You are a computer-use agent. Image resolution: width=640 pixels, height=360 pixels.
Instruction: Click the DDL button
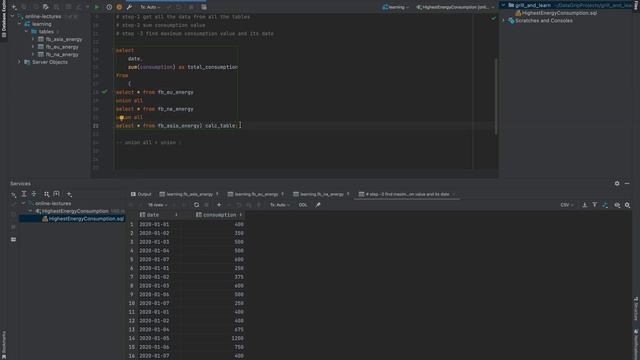pos(303,205)
